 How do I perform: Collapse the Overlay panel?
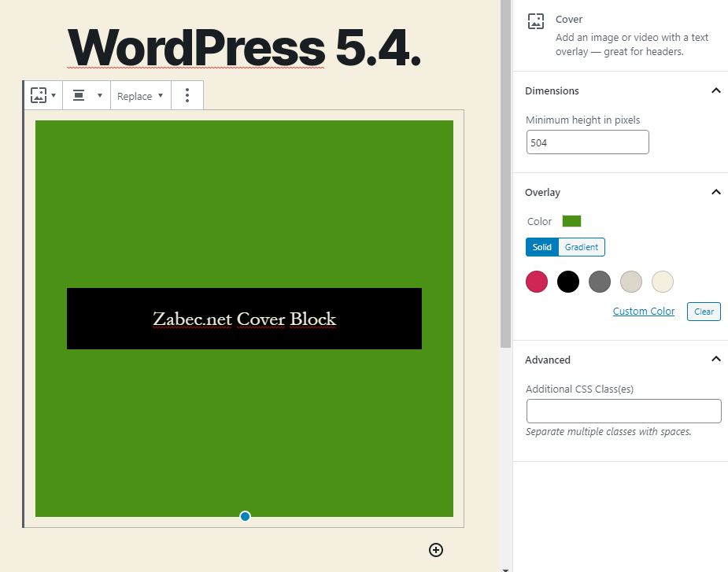pos(715,192)
